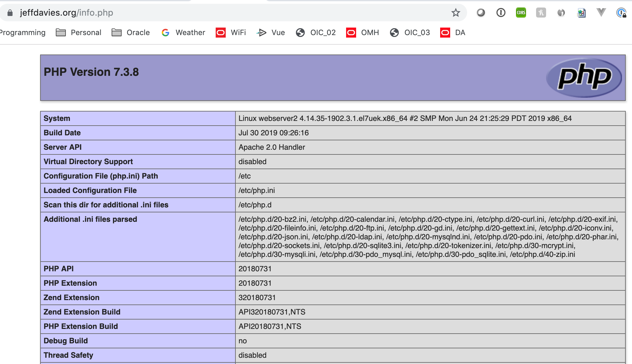Click the dark circular extension beside the star
The image size is (632, 364).
click(x=481, y=13)
